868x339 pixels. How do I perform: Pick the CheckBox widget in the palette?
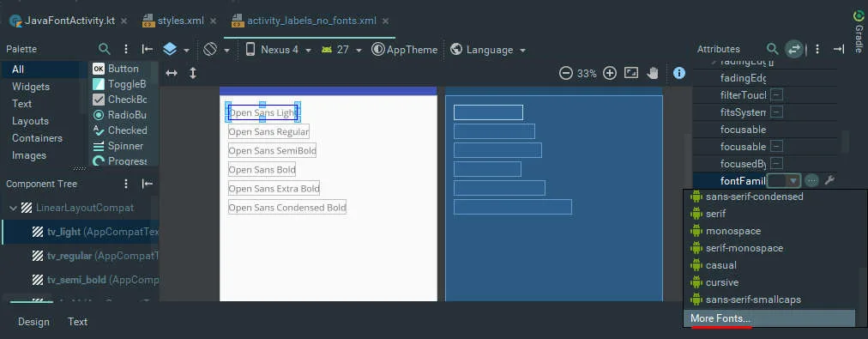pyautogui.click(x=119, y=100)
